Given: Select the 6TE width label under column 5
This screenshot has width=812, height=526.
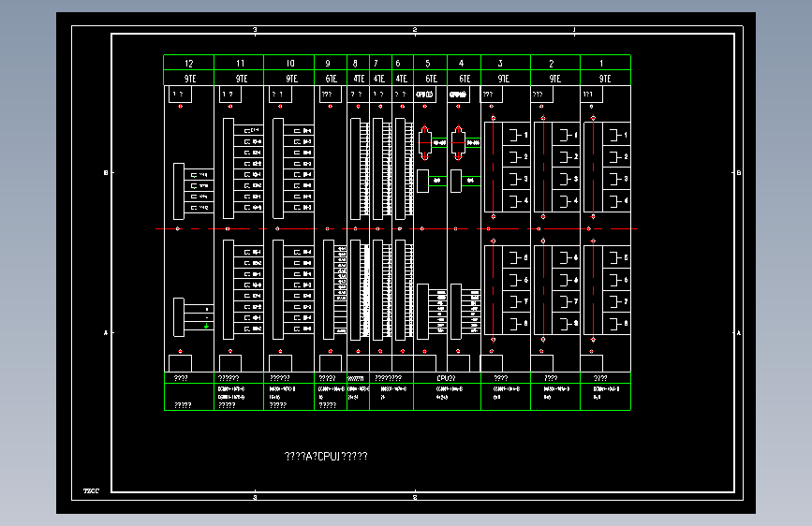Looking at the screenshot, I should [432, 79].
